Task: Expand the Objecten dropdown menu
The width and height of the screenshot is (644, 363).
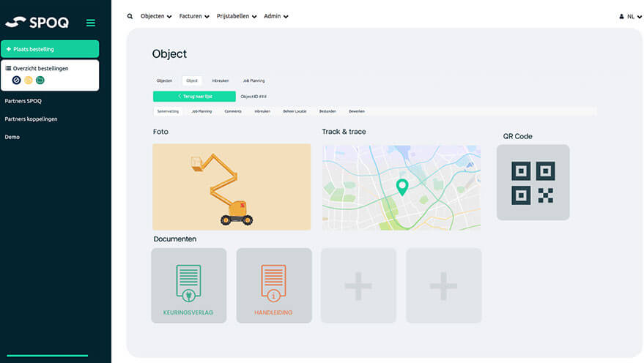Action: tap(156, 16)
